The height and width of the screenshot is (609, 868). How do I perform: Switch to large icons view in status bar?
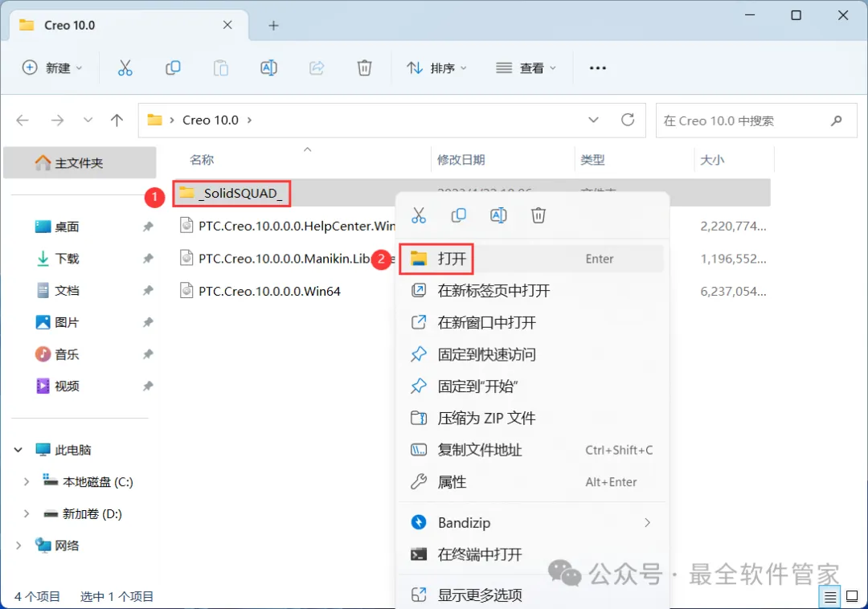[x=852, y=597]
